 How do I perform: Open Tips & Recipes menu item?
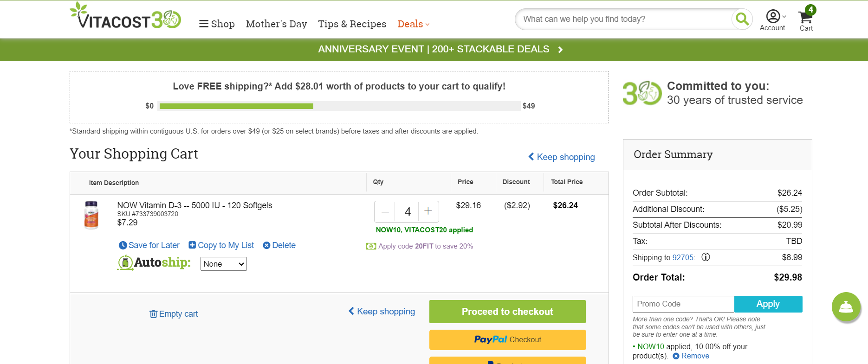coord(352,24)
